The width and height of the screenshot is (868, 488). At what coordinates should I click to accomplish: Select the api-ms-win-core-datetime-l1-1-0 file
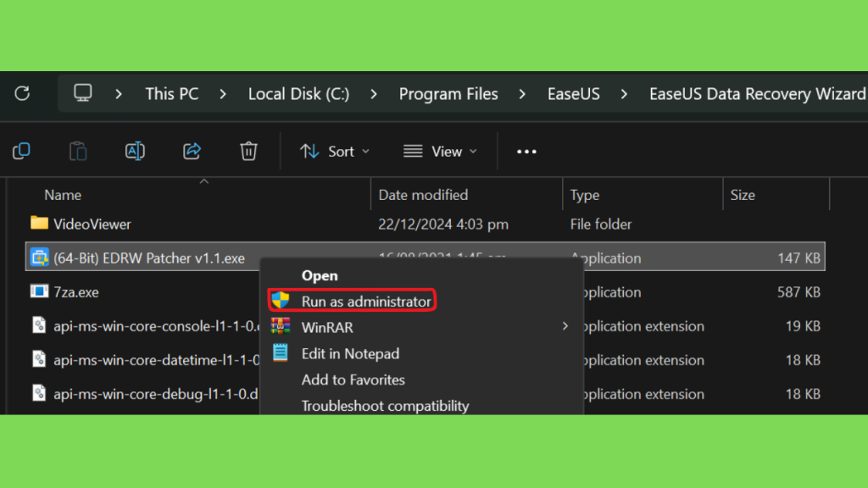(x=156, y=360)
